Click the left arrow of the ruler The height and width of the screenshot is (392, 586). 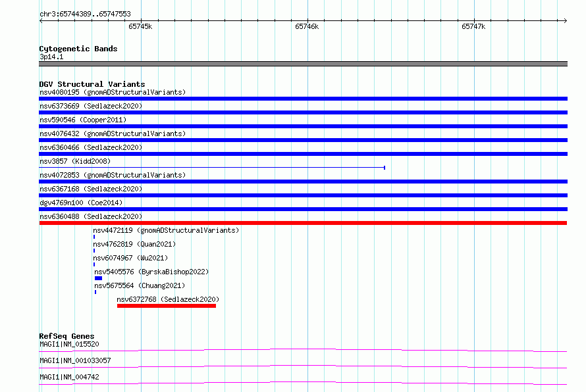click(x=41, y=20)
